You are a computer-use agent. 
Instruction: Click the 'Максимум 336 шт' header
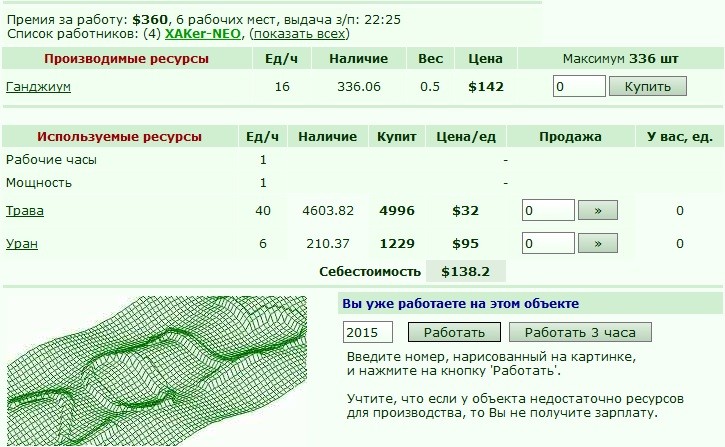[621, 59]
